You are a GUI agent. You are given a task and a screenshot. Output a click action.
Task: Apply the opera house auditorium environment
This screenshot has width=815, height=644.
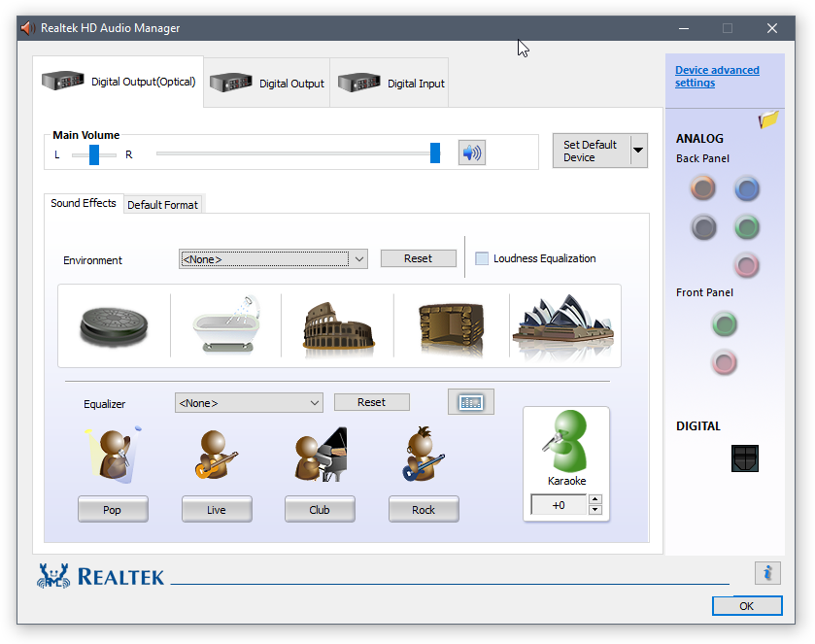click(563, 323)
